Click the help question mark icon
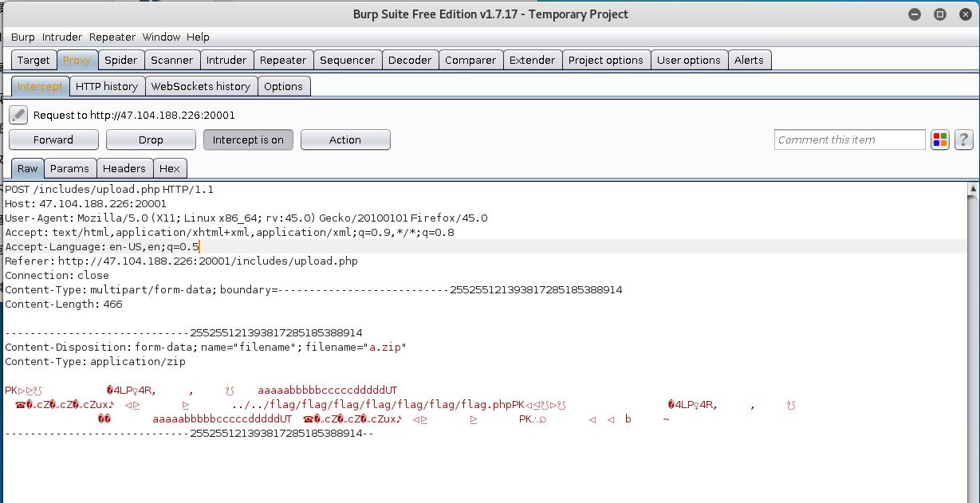Screen dimensions: 980x503 (963, 140)
